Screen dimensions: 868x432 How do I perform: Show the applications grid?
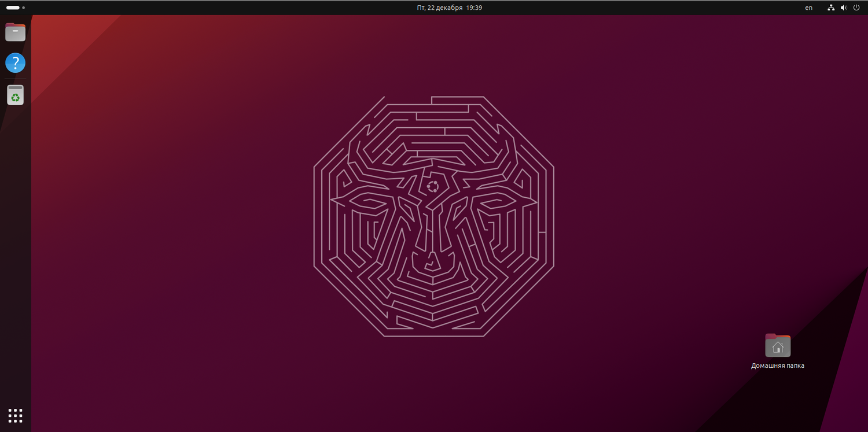[16, 415]
